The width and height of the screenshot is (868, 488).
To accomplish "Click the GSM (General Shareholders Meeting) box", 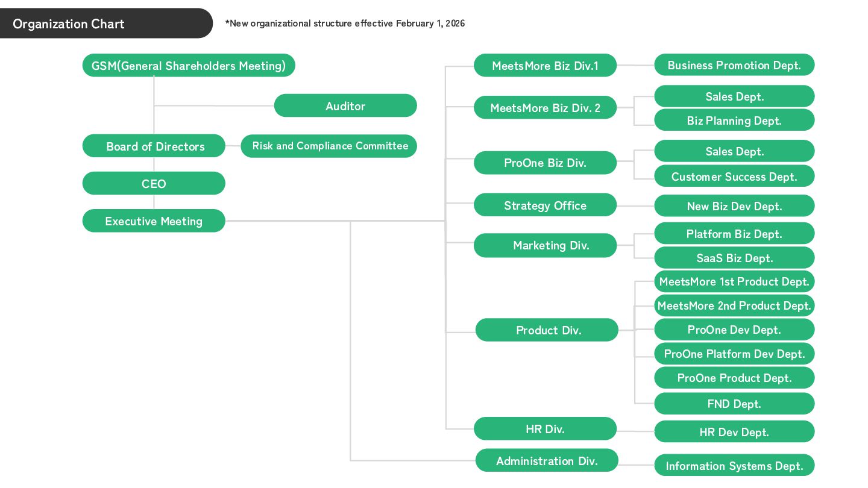I will pos(189,66).
